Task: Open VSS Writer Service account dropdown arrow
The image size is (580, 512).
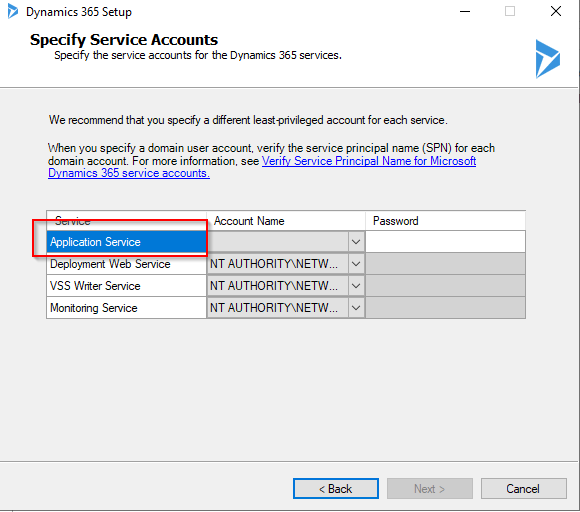Action: pyautogui.click(x=356, y=286)
